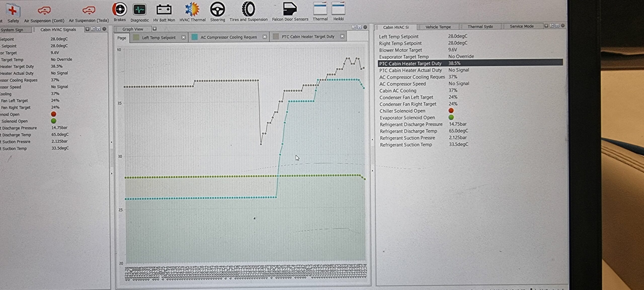Open settings gear of left signals panel
Screen dimensions: 644x290
(104, 29)
